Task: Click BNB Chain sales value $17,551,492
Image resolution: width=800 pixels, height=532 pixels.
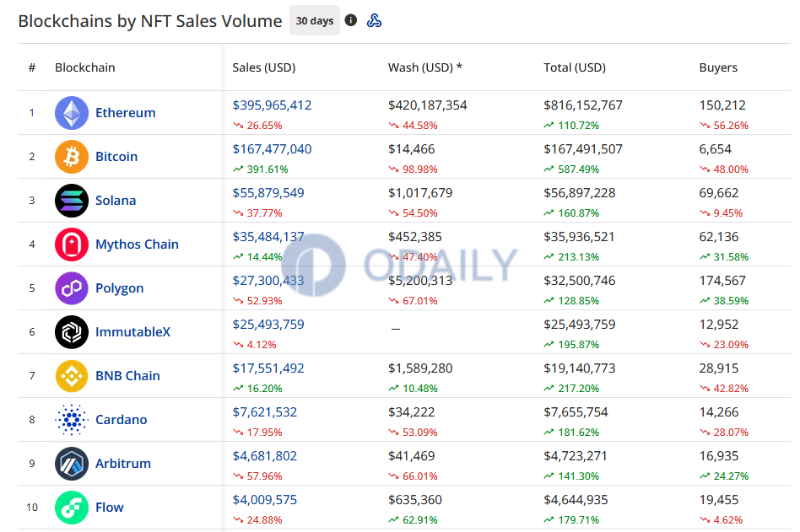Action: [x=268, y=368]
